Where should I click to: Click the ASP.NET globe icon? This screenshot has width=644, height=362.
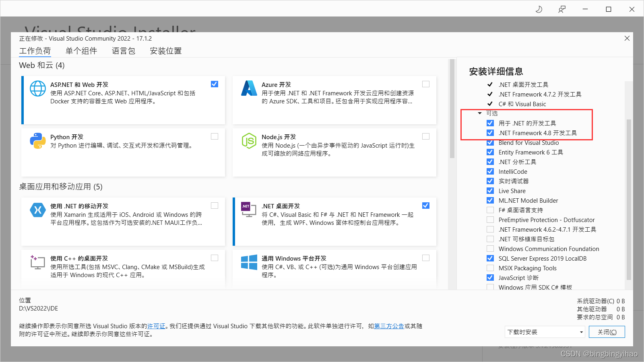[38, 88]
